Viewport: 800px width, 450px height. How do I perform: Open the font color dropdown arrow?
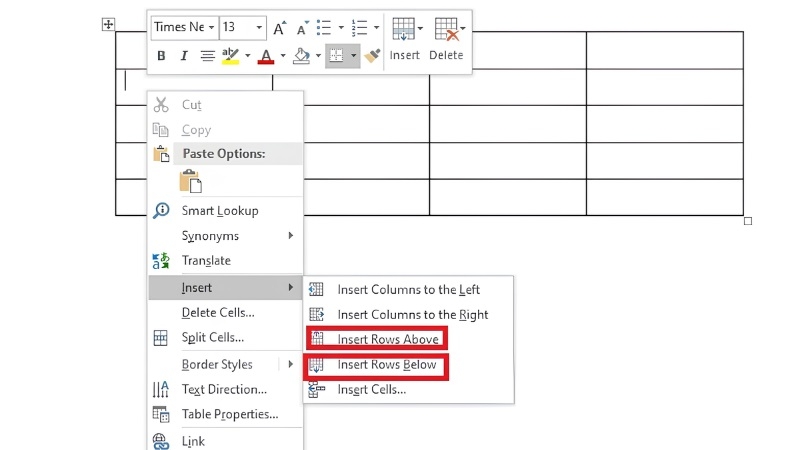(283, 56)
